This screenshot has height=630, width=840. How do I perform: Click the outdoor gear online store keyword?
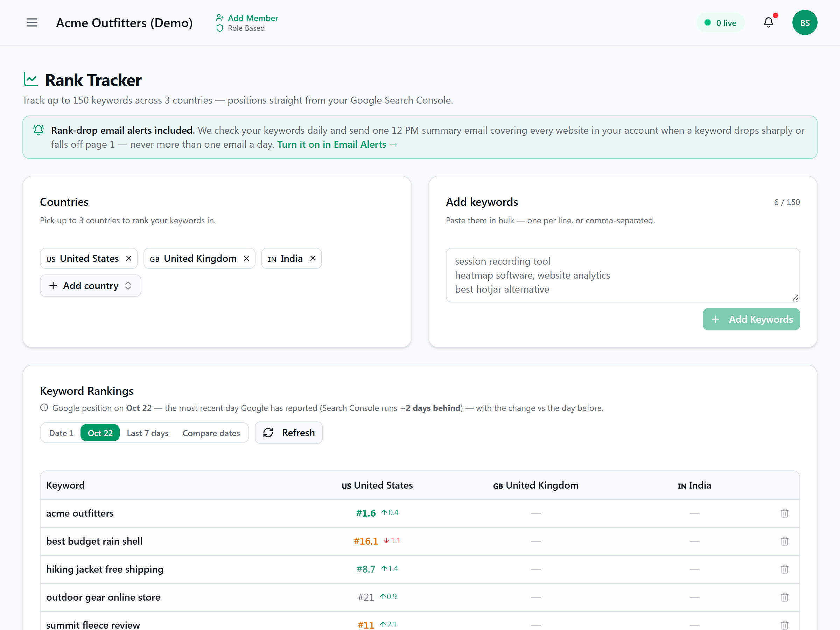pos(103,597)
